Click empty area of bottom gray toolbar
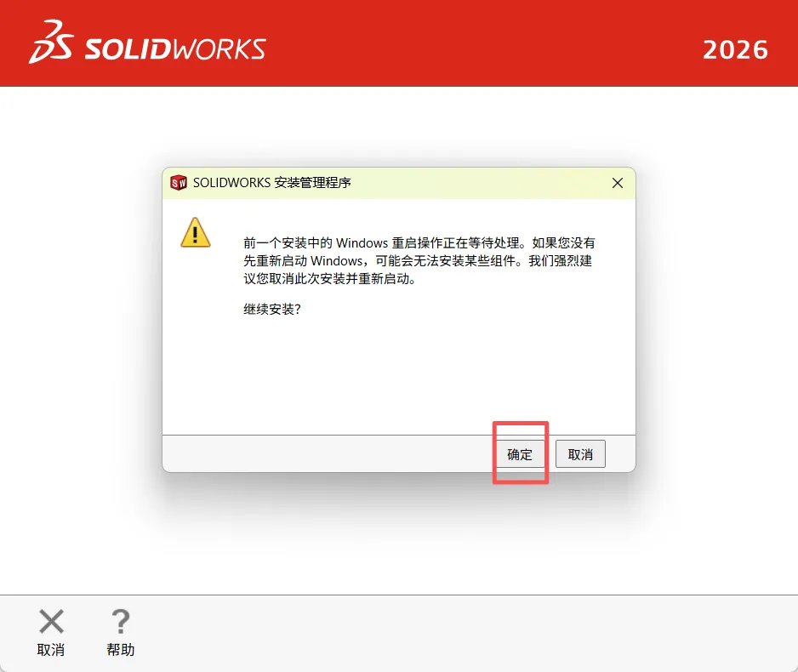798x672 pixels. [458, 634]
